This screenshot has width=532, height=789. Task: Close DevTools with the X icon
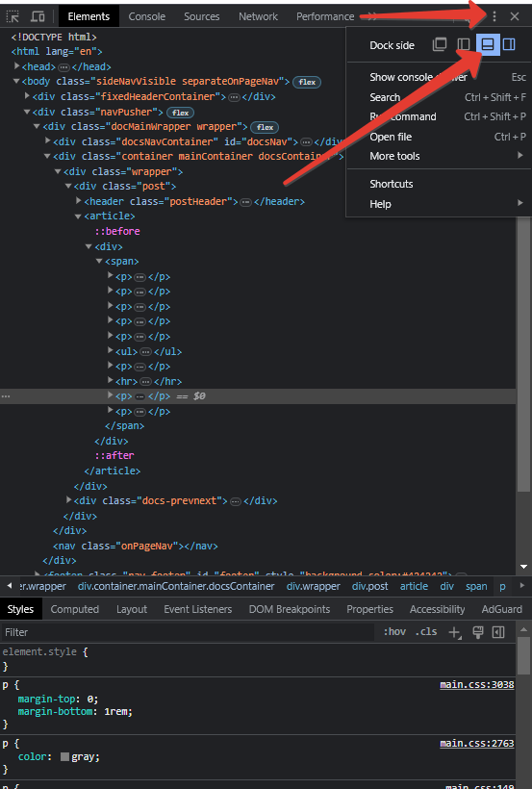[515, 16]
